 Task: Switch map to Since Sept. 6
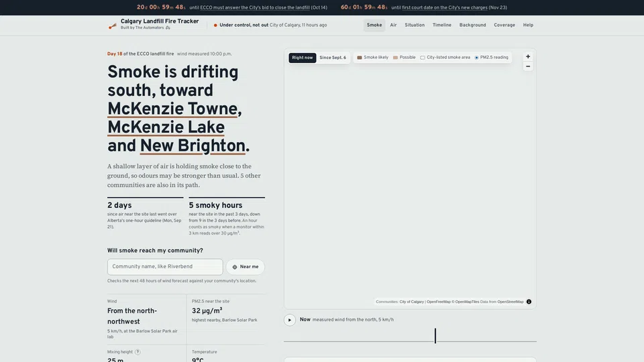tap(333, 58)
